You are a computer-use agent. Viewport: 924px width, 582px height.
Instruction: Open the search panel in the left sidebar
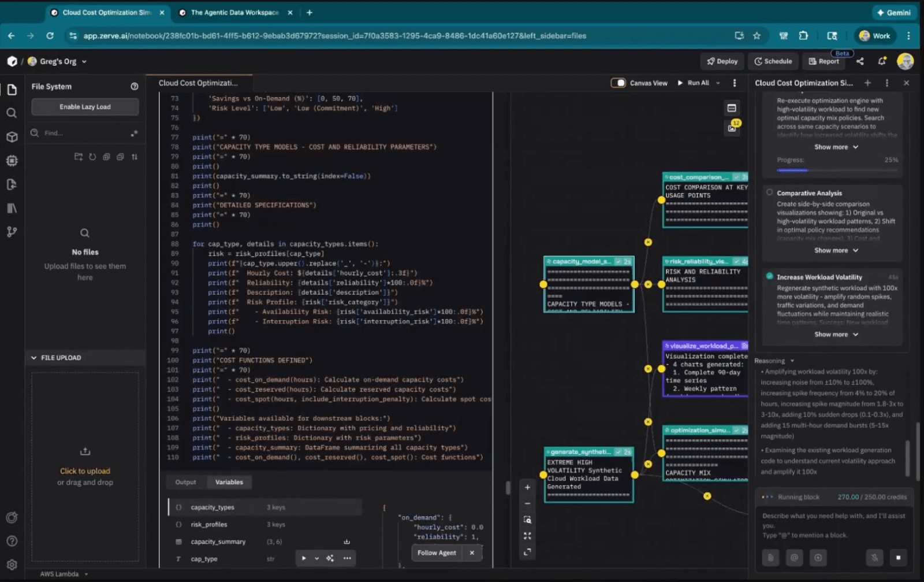click(12, 113)
